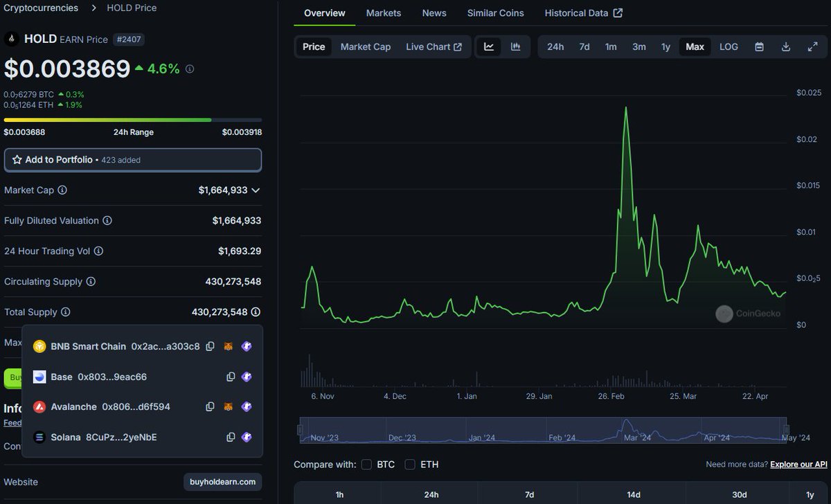Click the purple wallet icon in Avalanche row
831x504 pixels.
pos(247,407)
